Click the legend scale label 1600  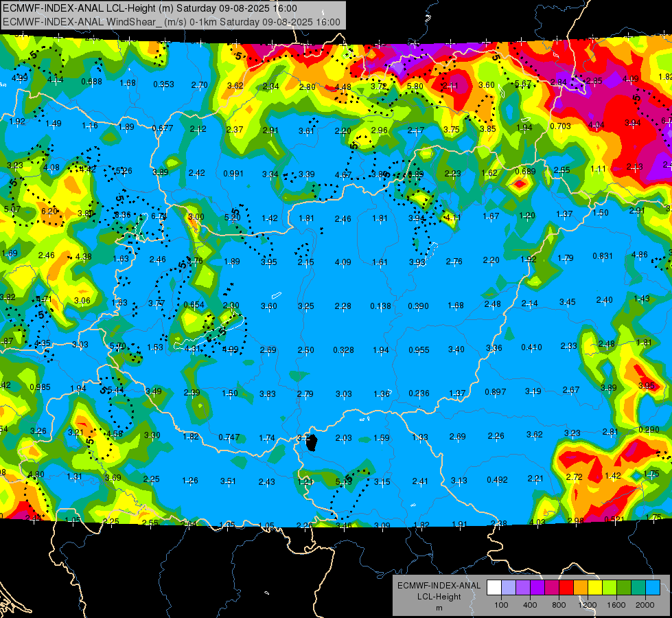tap(616, 605)
